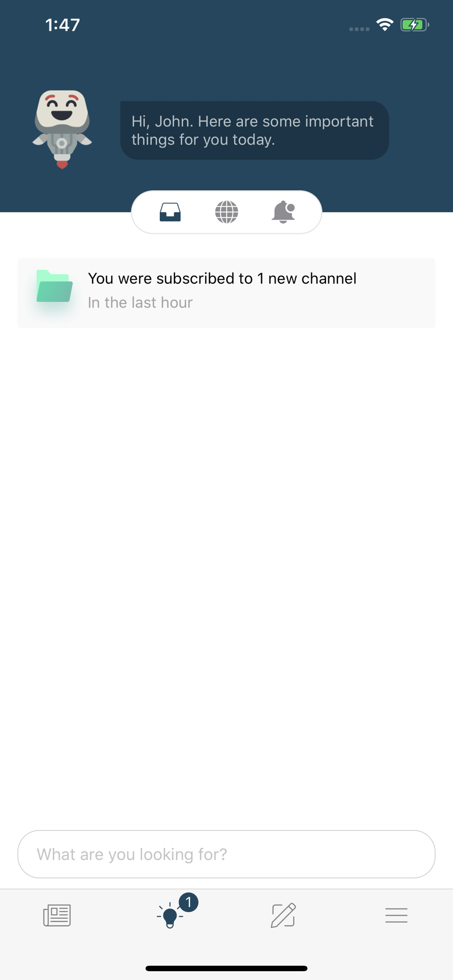The image size is (453, 980).
Task: Tap the battery charging indicator
Action: click(x=415, y=24)
